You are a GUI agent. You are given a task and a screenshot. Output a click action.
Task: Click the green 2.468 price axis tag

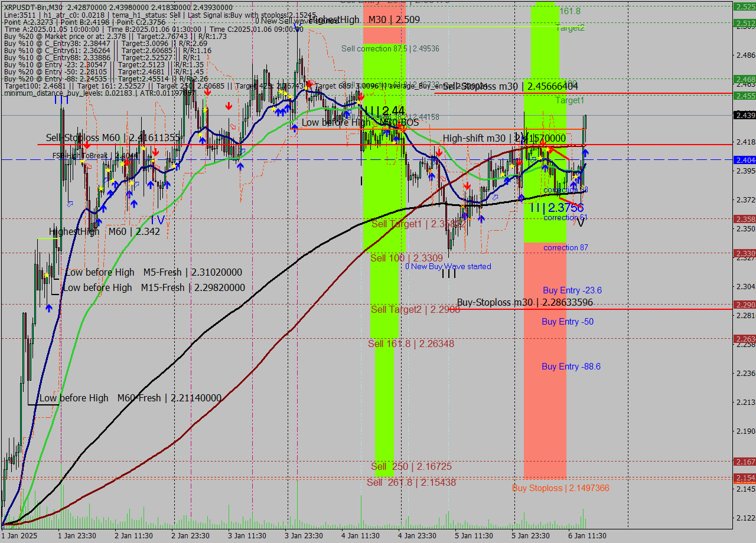744,79
